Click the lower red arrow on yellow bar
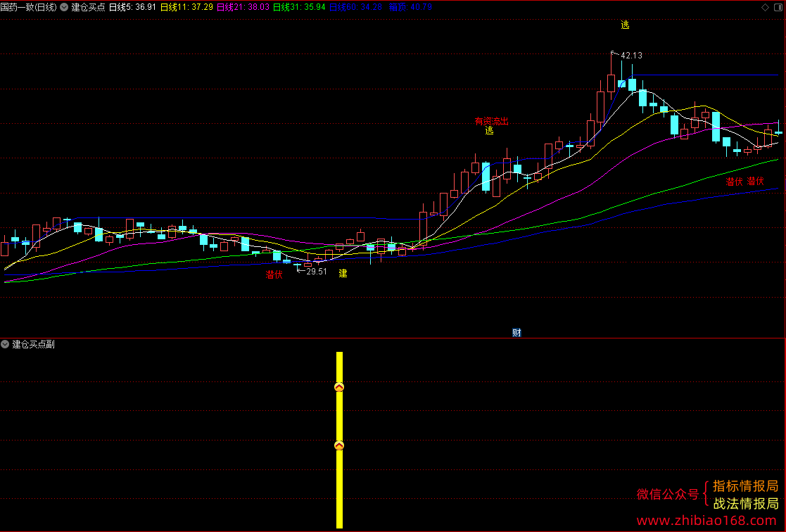Screen dimensions: 786x532 [339, 445]
